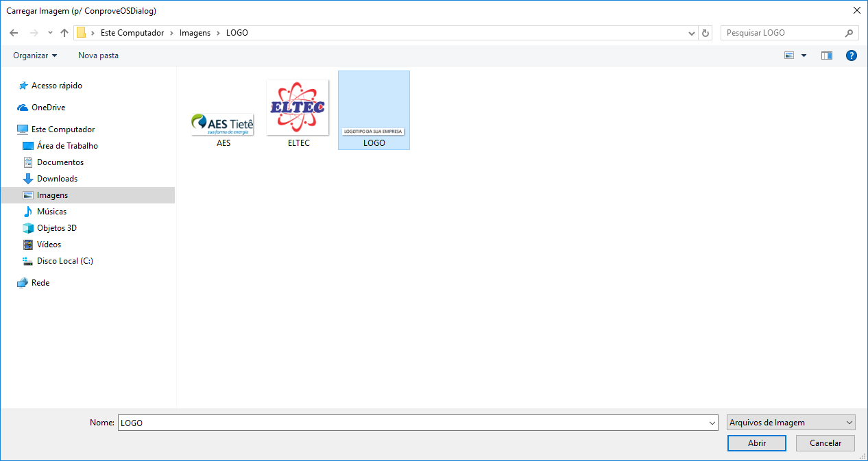This screenshot has height=461, width=868.
Task: Click the Cancelar button
Action: click(x=825, y=443)
